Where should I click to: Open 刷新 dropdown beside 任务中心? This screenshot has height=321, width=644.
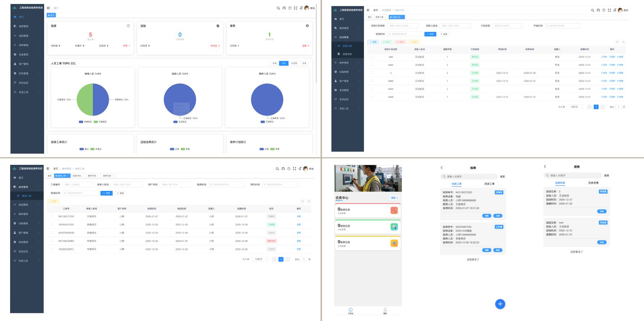(394, 198)
